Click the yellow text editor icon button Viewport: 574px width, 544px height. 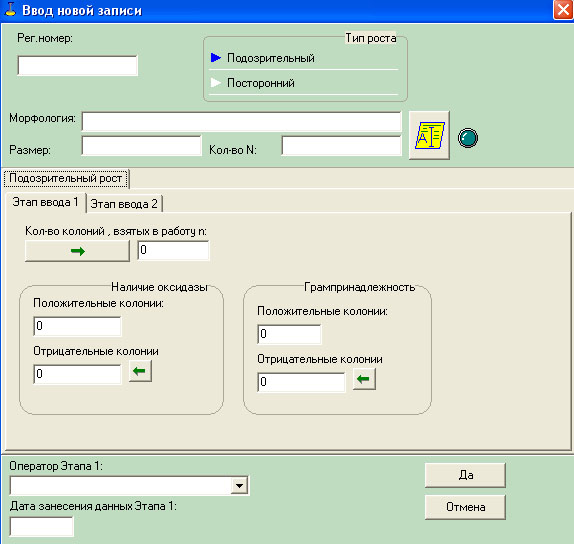coord(429,135)
